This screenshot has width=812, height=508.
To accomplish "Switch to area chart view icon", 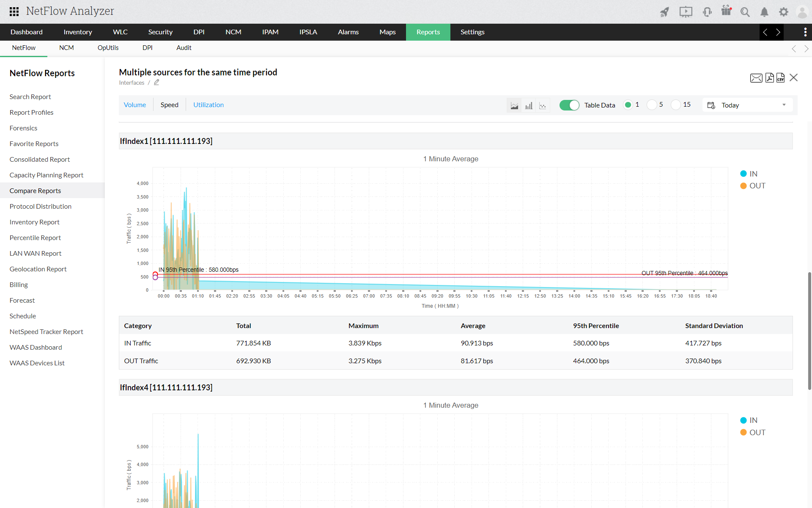I will click(514, 105).
